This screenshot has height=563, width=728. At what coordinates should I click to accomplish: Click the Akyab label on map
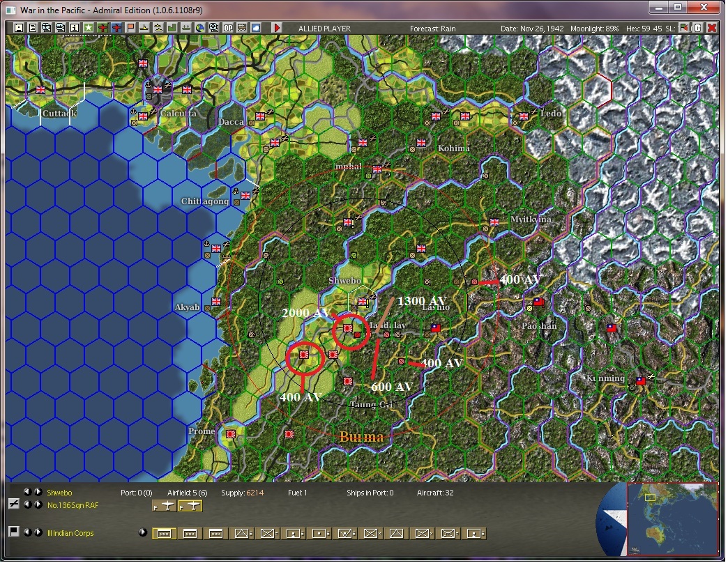click(187, 307)
